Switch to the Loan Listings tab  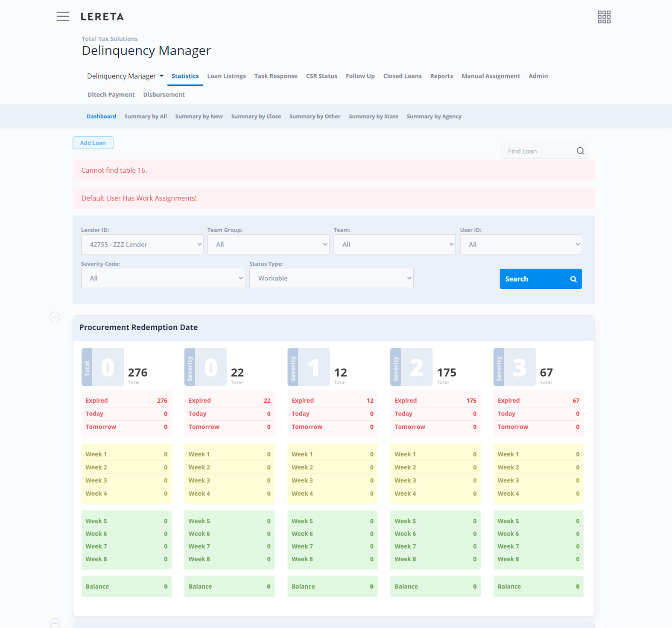click(226, 76)
